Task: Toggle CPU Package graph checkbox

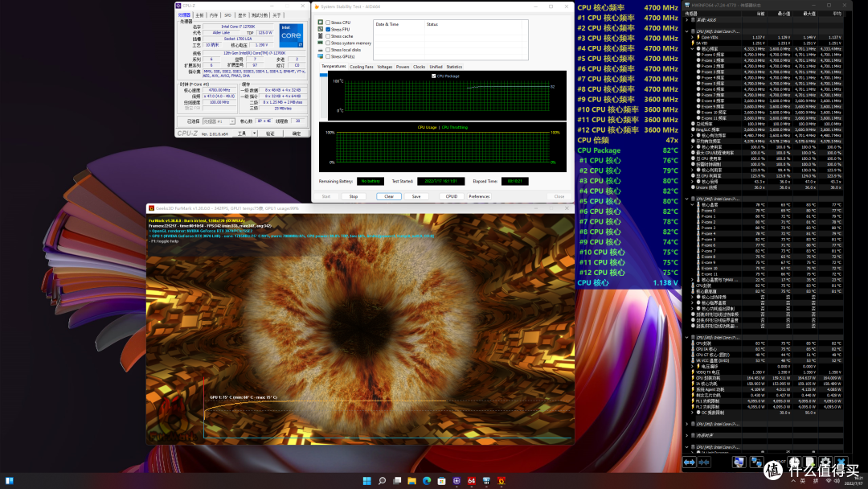Action: pyautogui.click(x=433, y=76)
